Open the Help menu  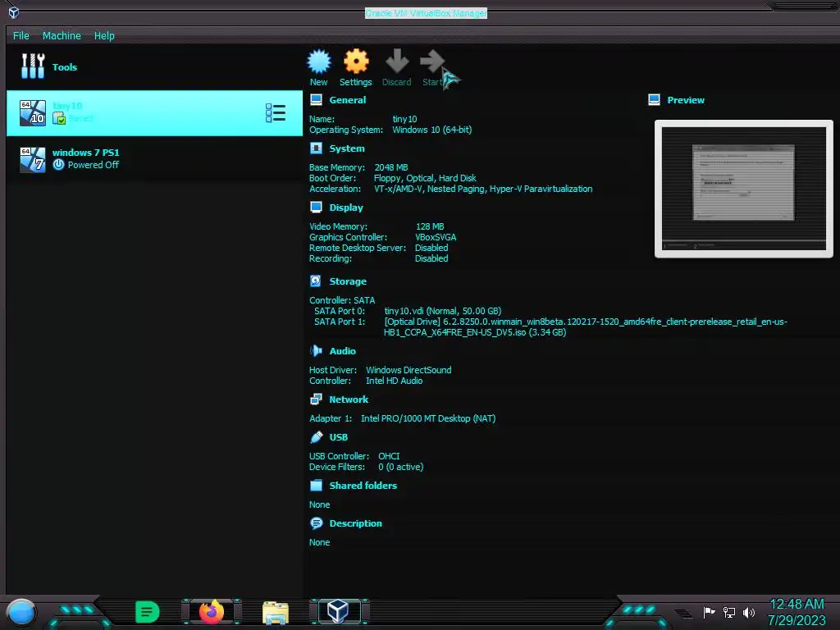[x=104, y=36]
